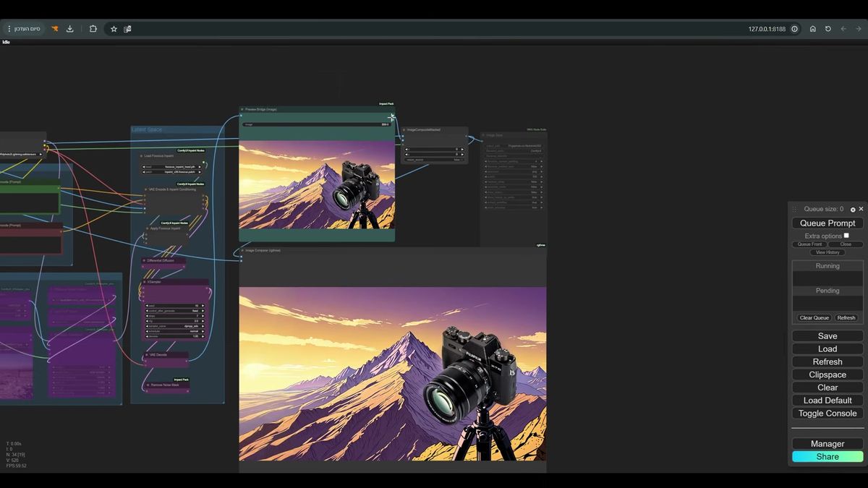Collapse the KSampler node dot
868x488 pixels.
[x=144, y=282]
